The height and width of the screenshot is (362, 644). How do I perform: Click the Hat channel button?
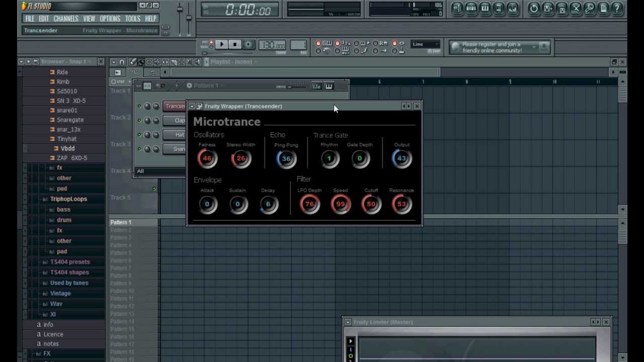click(x=174, y=135)
